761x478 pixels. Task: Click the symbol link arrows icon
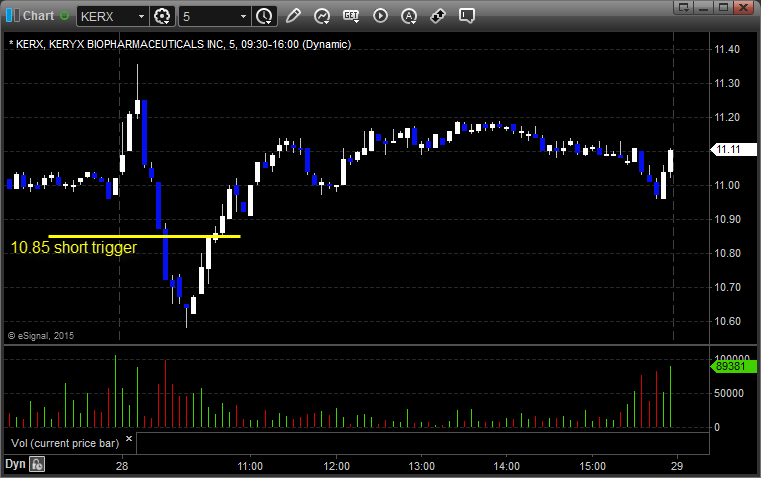[438, 16]
